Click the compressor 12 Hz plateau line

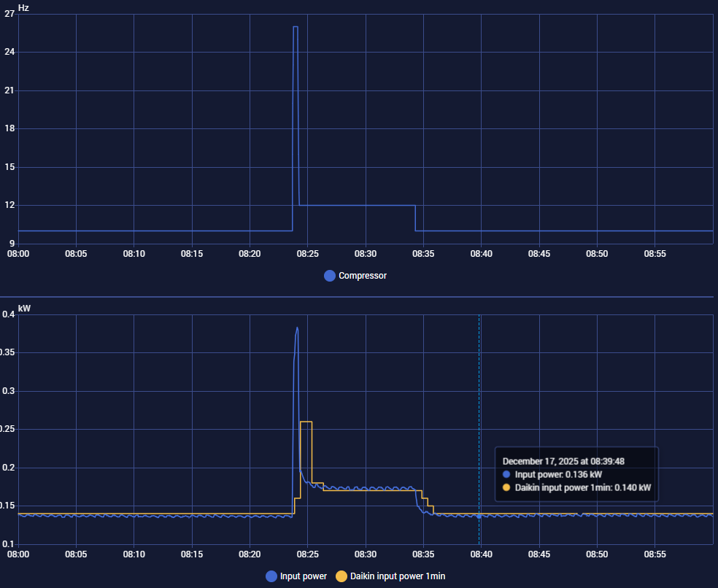click(357, 205)
